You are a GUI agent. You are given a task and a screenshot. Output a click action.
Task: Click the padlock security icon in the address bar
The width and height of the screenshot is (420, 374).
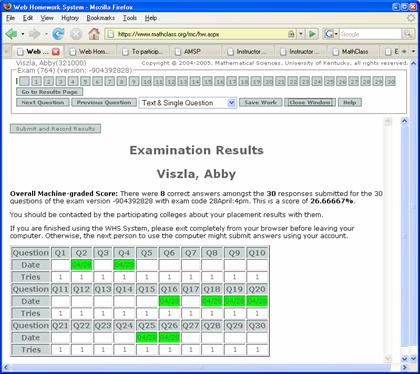pos(291,34)
